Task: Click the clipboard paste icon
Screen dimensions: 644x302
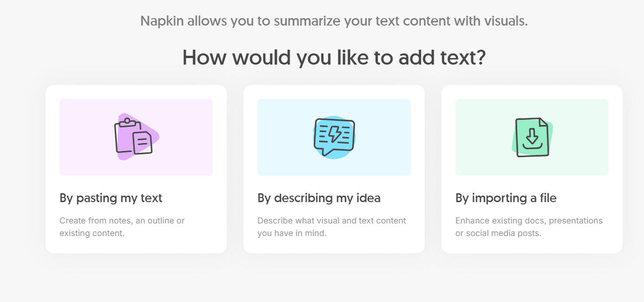Action: (133, 137)
